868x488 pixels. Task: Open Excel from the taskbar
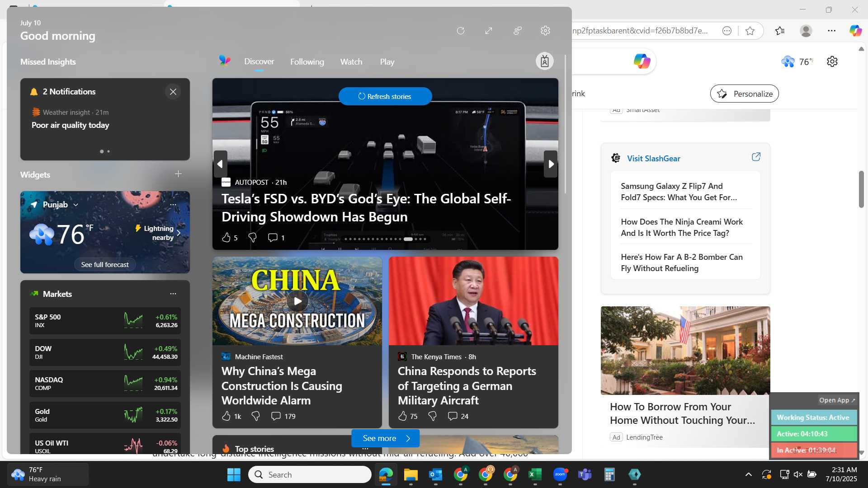pos(535,474)
